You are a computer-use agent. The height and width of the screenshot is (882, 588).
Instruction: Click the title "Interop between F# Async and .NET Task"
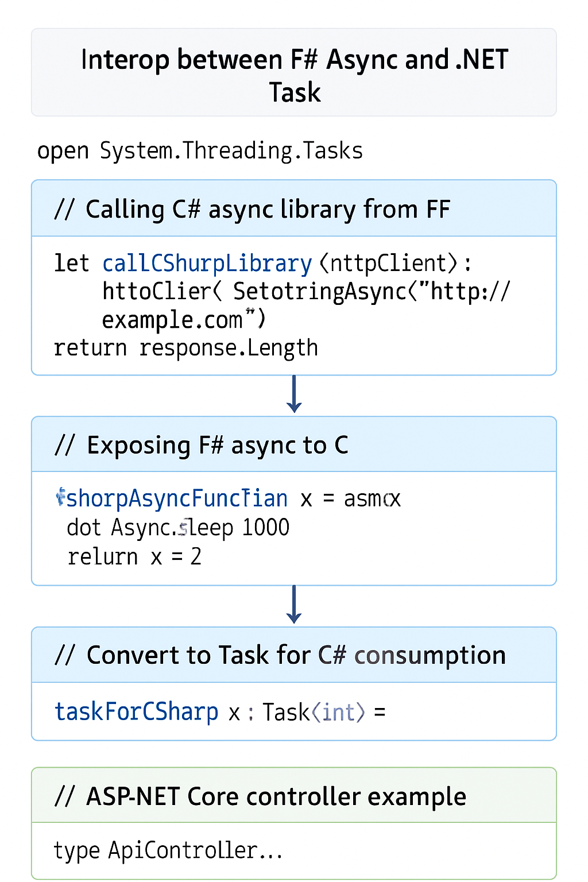point(294,75)
